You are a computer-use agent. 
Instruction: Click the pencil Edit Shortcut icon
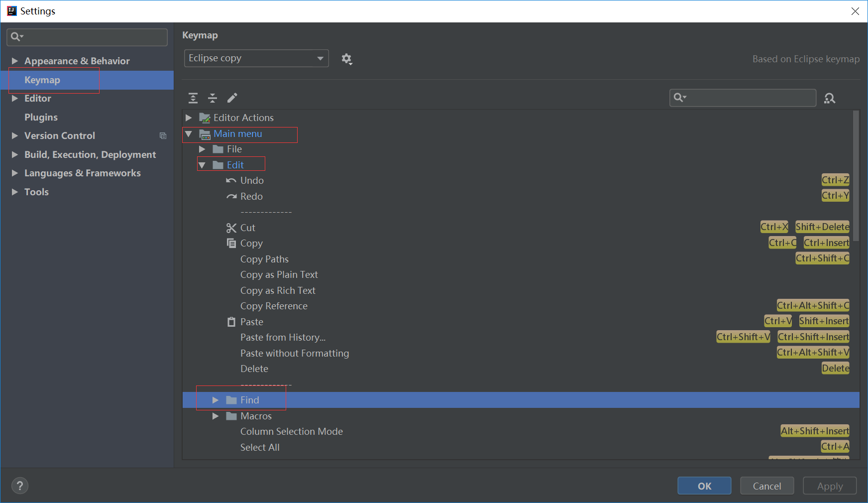[232, 98]
